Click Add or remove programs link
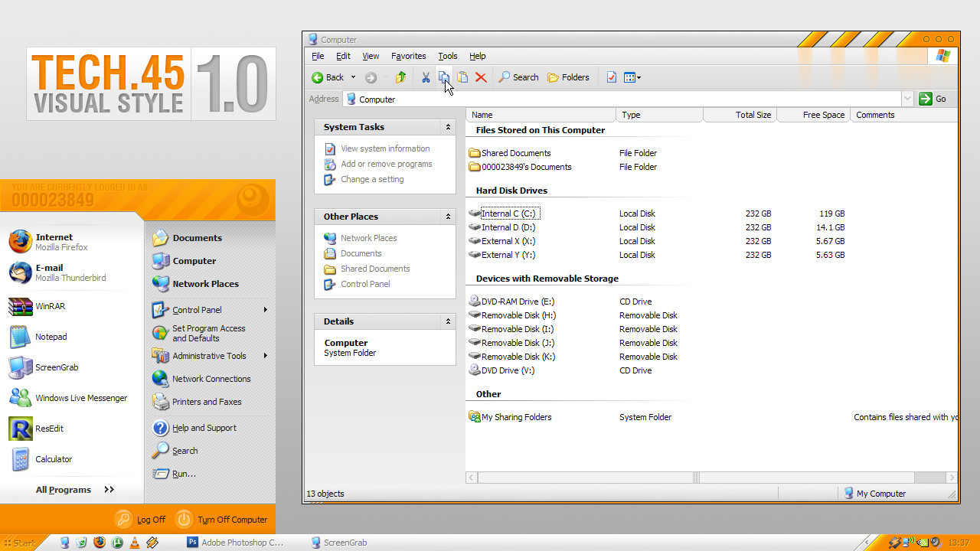 tap(387, 164)
